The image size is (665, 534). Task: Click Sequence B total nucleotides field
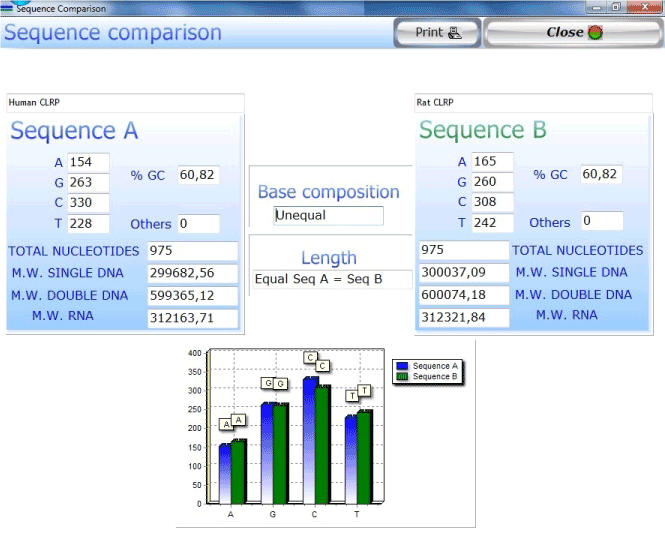(464, 250)
